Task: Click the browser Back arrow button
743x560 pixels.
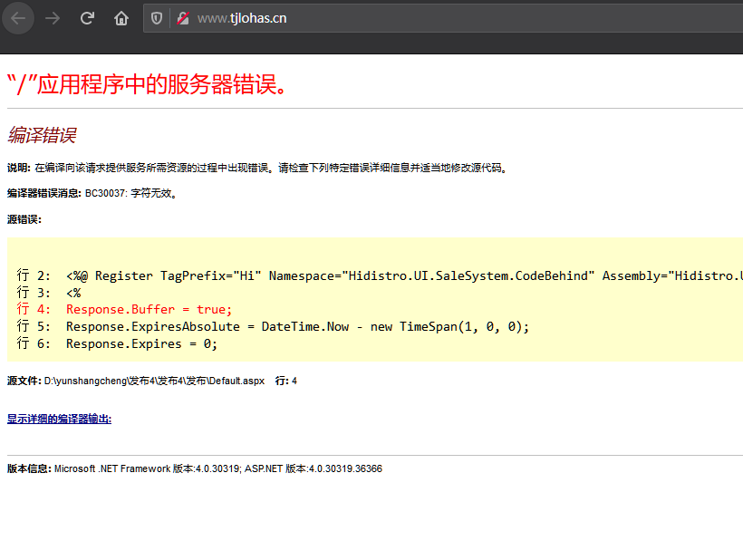Action: coord(18,18)
